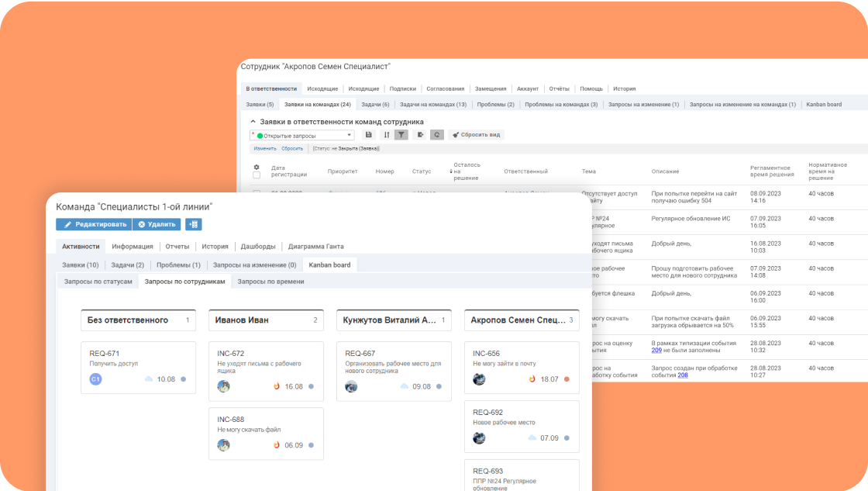Open the column settings gear icon
The width and height of the screenshot is (868, 491).
[257, 168]
